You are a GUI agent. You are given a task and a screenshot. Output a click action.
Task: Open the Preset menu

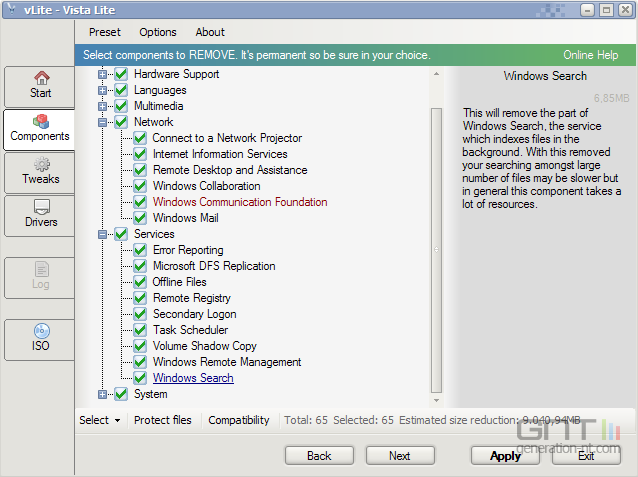click(x=105, y=32)
